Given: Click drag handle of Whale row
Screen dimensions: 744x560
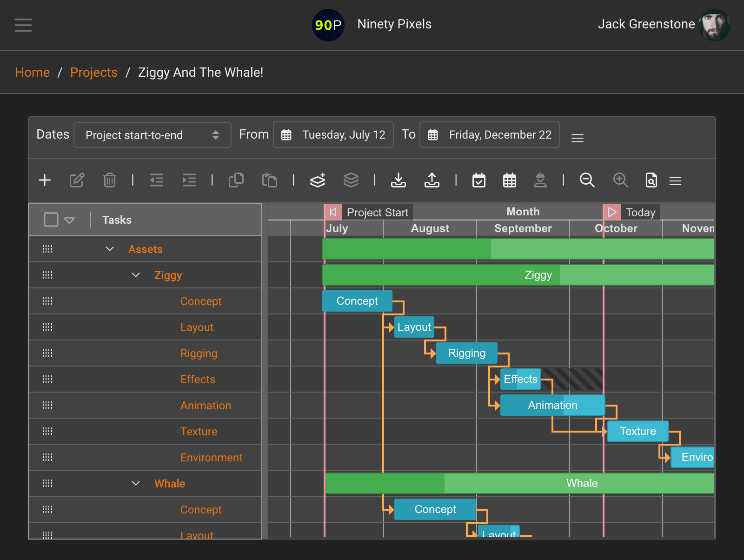Looking at the screenshot, I should [x=47, y=483].
